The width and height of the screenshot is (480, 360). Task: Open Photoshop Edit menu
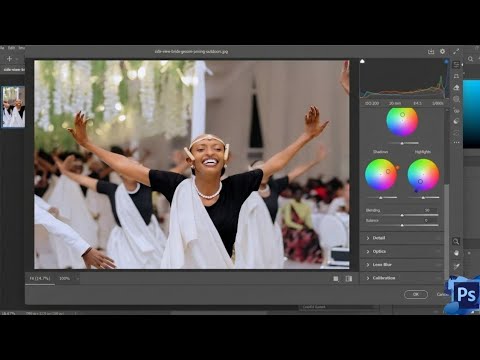point(11,48)
